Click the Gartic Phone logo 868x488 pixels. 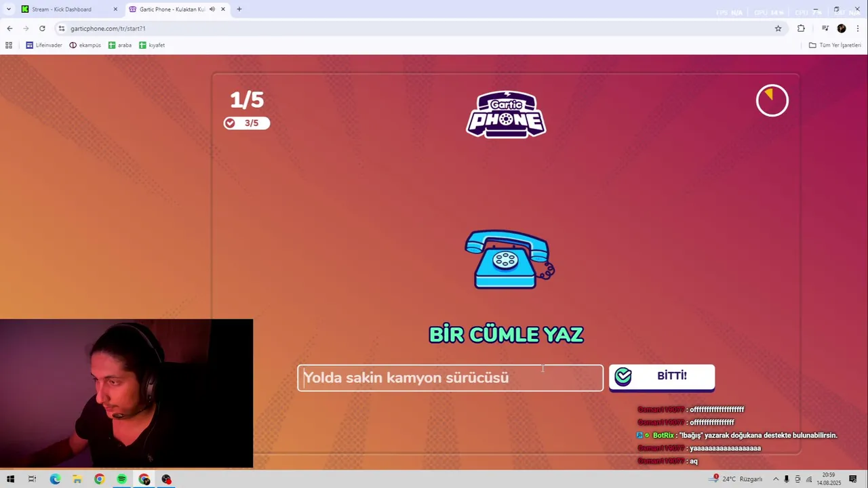[506, 115]
